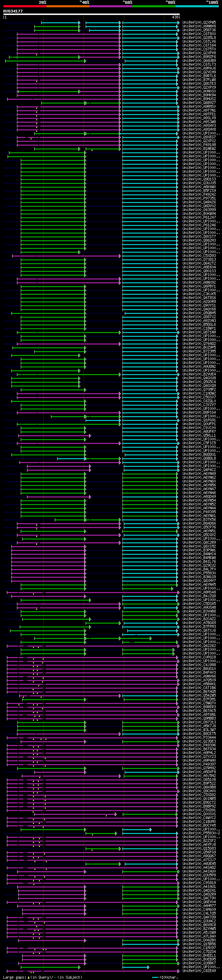This screenshot has height=980, width=222.
Task: Select hit UniRef100_Q764D2
Action: 199,343
